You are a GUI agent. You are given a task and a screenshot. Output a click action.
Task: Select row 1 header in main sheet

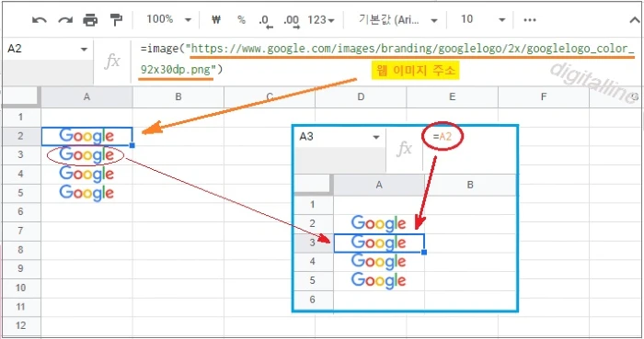click(x=20, y=118)
